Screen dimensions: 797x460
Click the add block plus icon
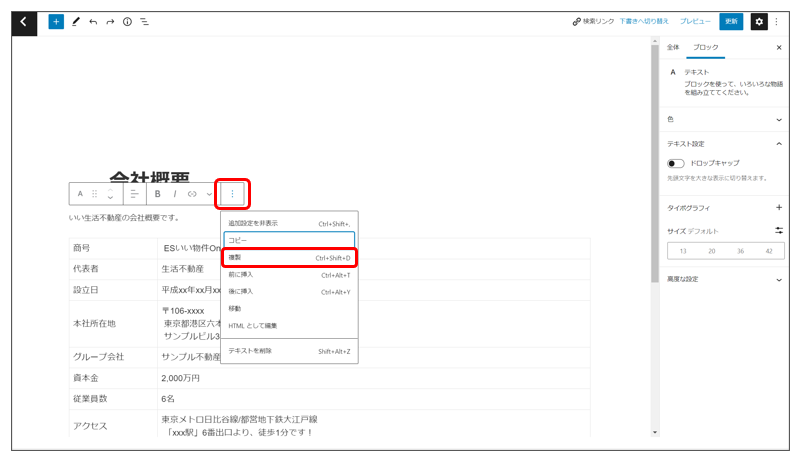pos(56,21)
